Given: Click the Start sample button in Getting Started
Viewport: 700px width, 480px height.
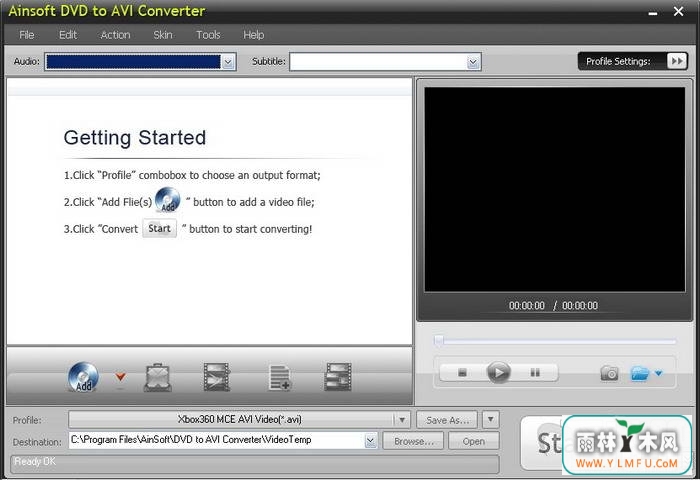Looking at the screenshot, I should [x=159, y=228].
